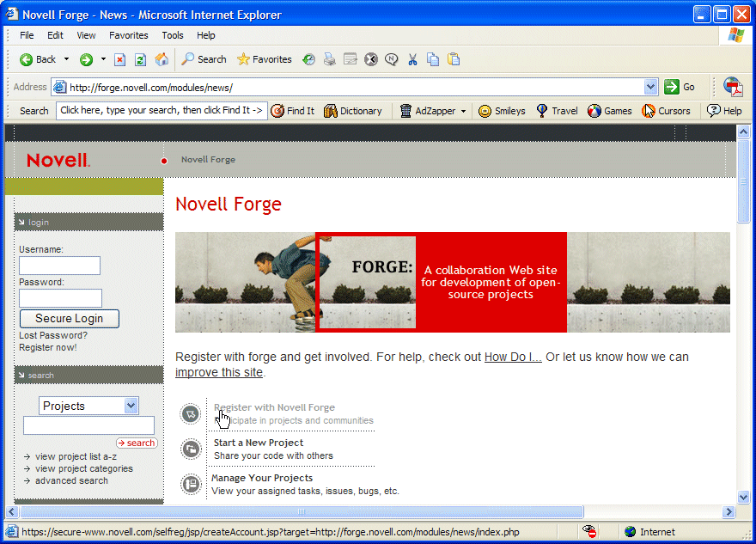Click the Start a New Project round icon

click(191, 449)
